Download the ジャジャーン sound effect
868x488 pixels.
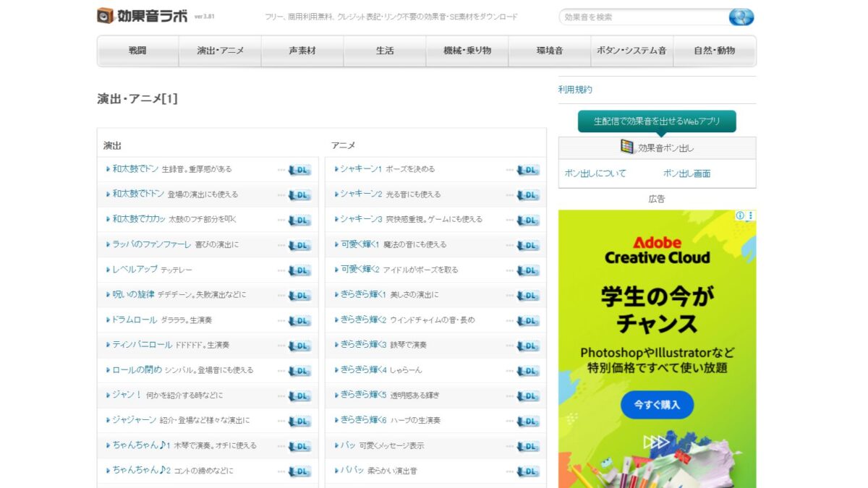tap(299, 421)
